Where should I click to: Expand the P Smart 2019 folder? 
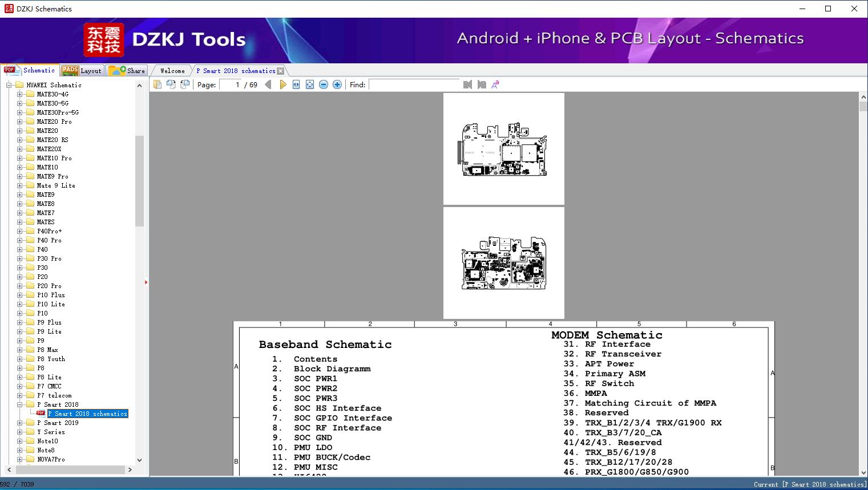tap(20, 423)
